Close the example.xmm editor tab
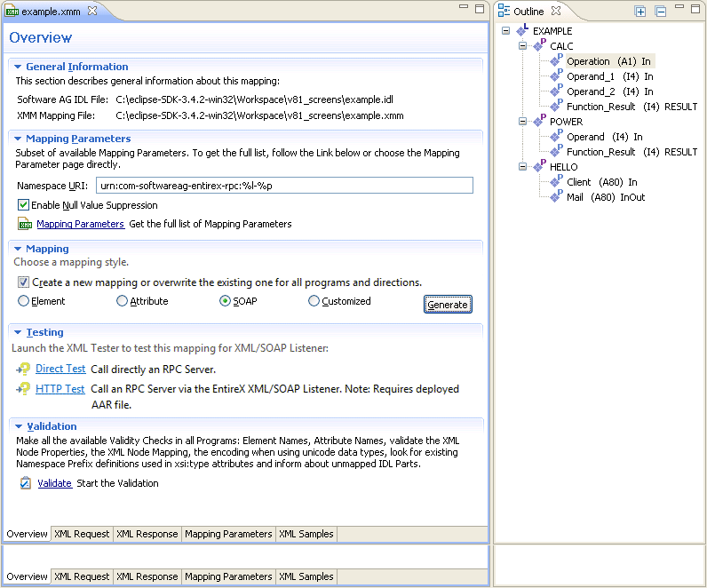The image size is (707, 588). click(x=92, y=11)
